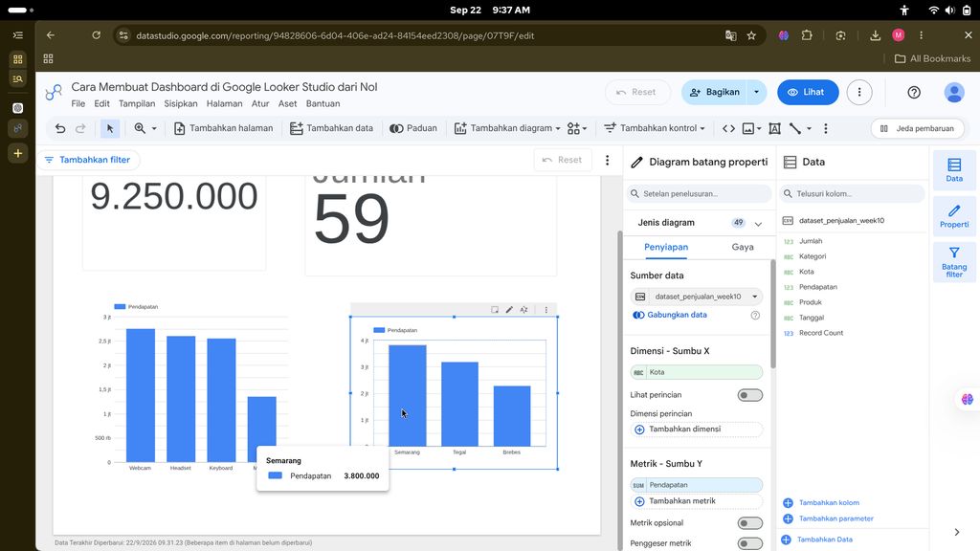
Task: Enable the Metrik opsional toggle
Action: coord(750,523)
